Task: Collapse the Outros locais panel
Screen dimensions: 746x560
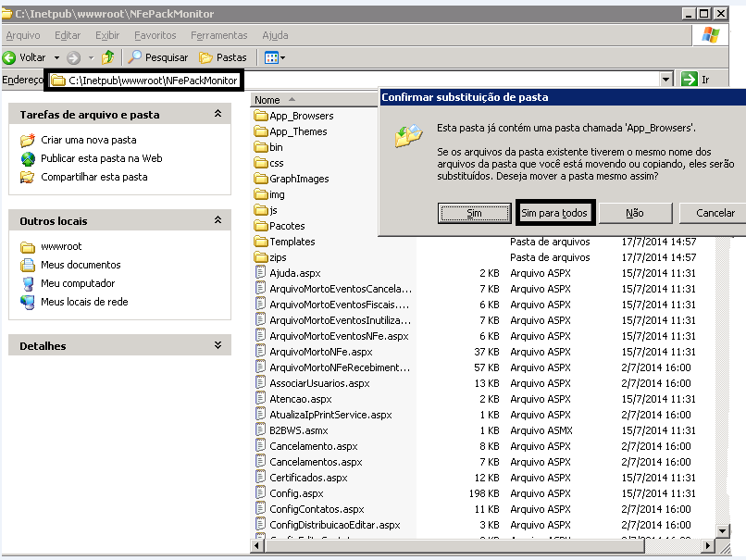Action: click(x=218, y=221)
